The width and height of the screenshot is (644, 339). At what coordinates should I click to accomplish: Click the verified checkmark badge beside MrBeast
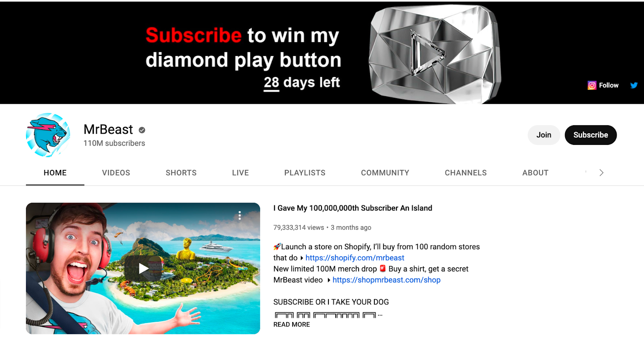coord(142,130)
